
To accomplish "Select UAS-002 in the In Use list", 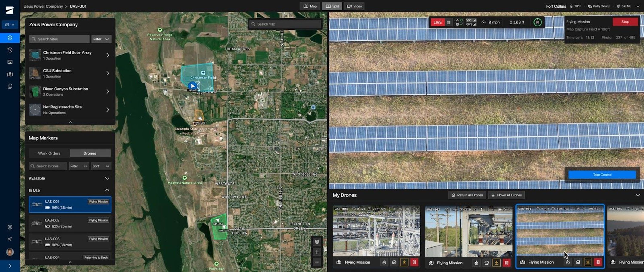I will [x=70, y=223].
